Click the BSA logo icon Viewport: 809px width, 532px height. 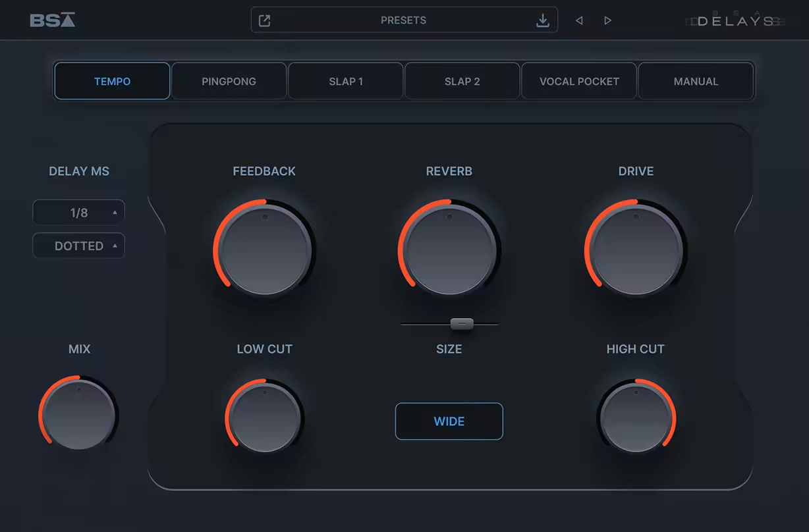tap(53, 20)
